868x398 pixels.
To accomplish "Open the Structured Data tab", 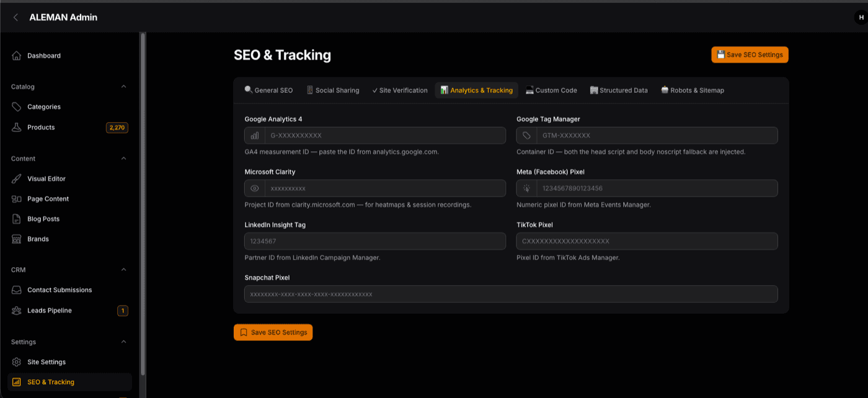I will click(619, 91).
